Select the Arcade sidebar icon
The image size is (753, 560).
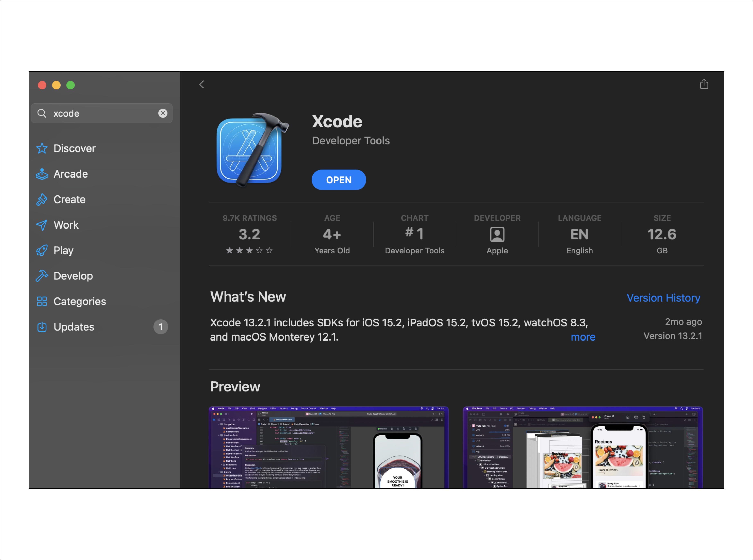point(42,174)
